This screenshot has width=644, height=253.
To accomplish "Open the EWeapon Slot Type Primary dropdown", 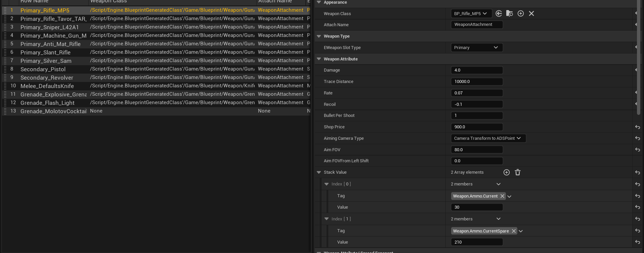I will pyautogui.click(x=476, y=48).
